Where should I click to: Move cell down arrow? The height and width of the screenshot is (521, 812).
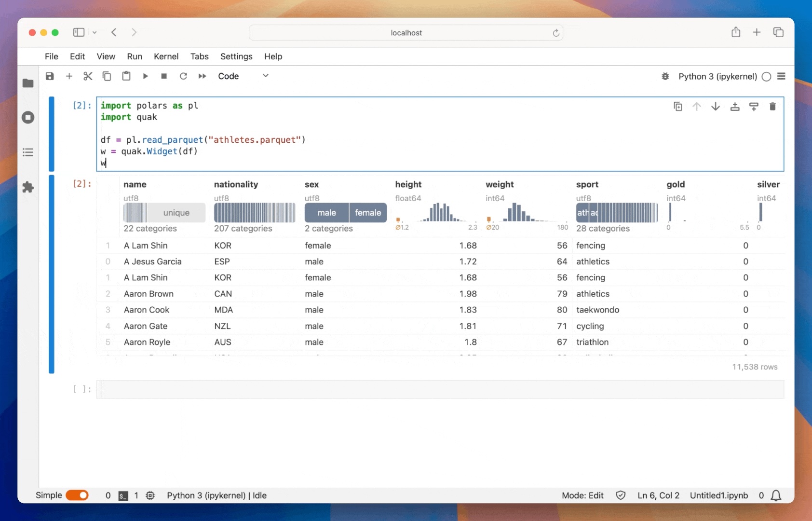point(716,107)
